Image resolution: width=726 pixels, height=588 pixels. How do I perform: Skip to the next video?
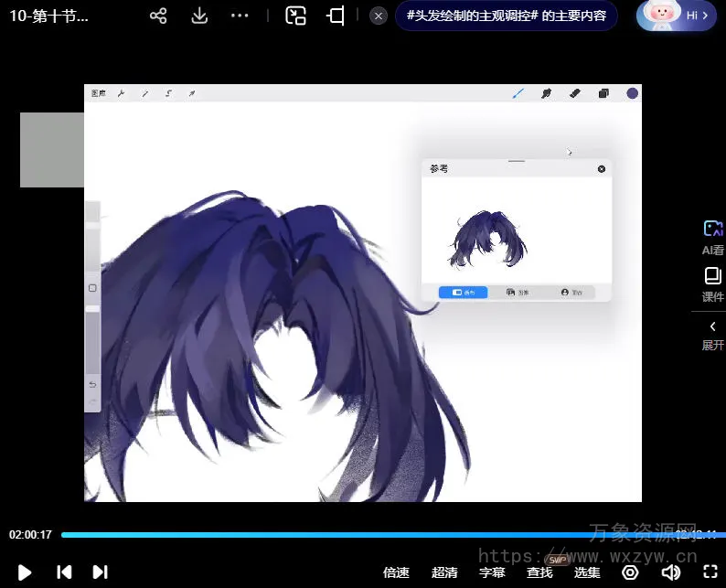(x=100, y=572)
